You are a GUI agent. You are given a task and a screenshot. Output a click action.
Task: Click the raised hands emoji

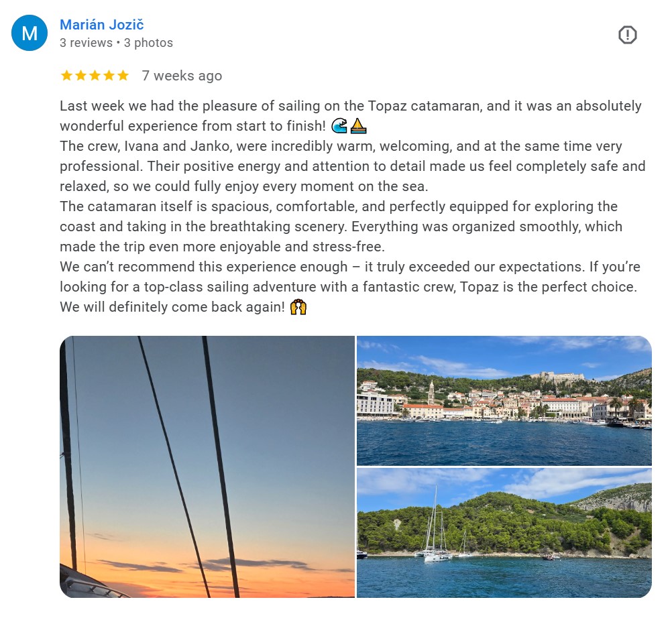[x=298, y=308]
